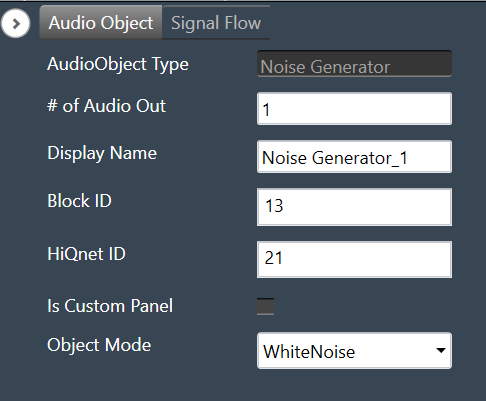Click the HiQnet ID label
Screen dimensions: 486x401
pos(86,254)
